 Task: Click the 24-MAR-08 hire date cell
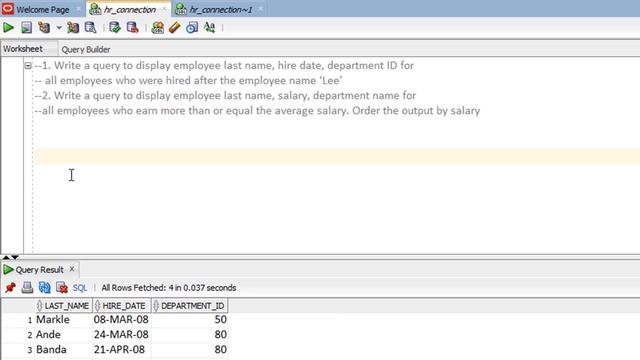[121, 335]
